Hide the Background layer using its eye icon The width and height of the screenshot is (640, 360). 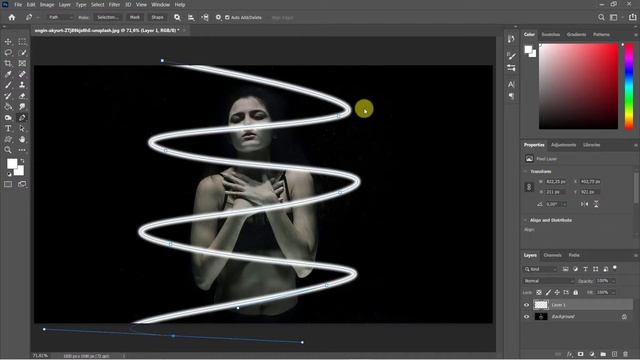pyautogui.click(x=527, y=317)
